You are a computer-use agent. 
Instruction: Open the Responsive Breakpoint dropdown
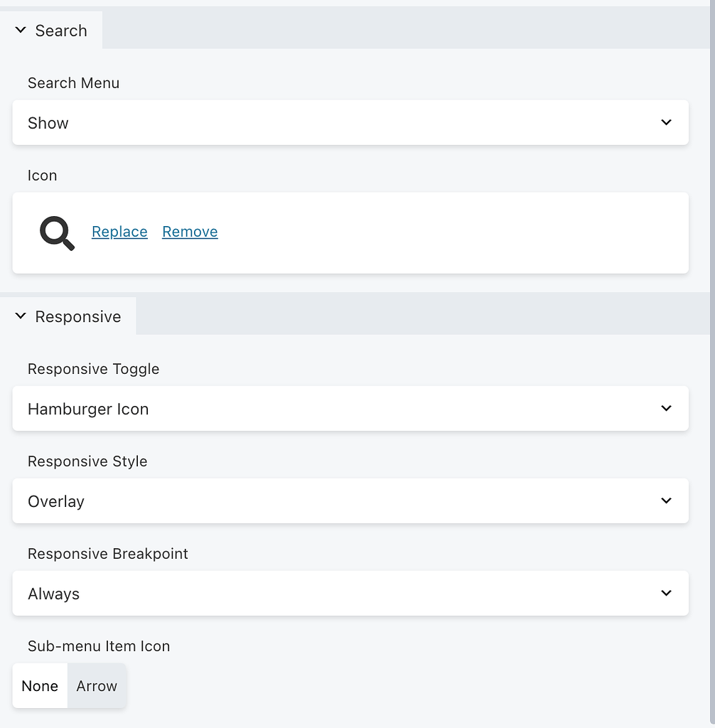(x=350, y=593)
